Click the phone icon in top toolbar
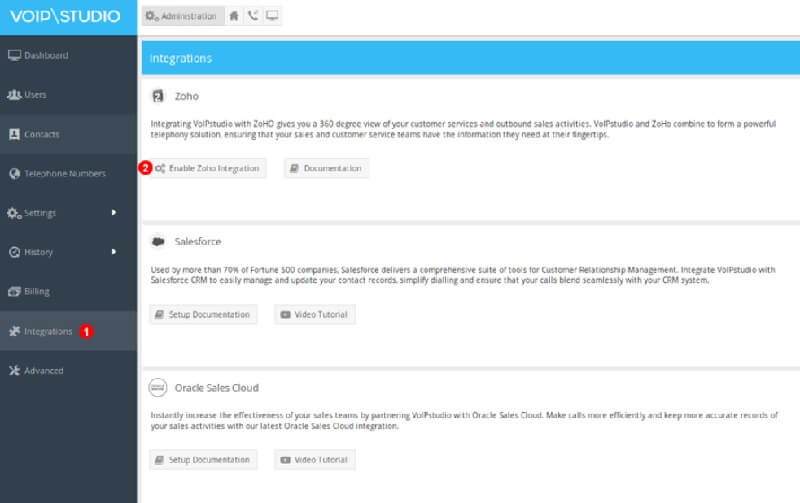This screenshot has width=800, height=503. [x=252, y=17]
